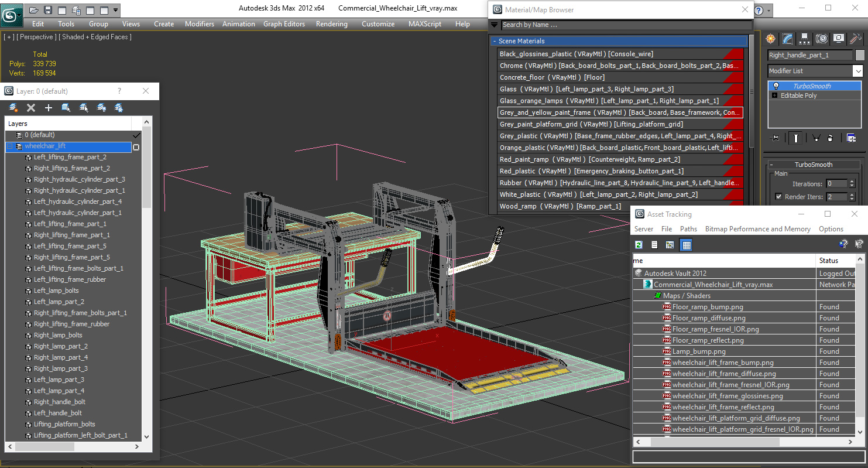Open the Modify command panel tab

(x=788, y=39)
